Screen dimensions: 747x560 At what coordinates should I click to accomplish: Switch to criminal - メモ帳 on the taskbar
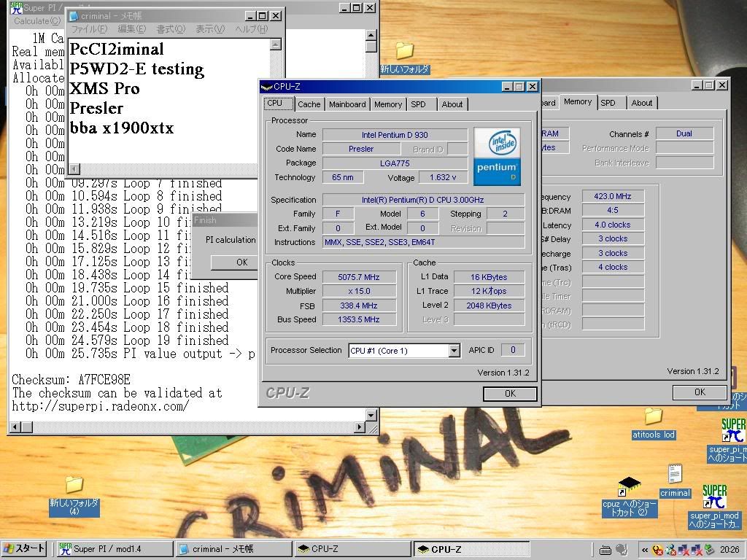(233, 549)
